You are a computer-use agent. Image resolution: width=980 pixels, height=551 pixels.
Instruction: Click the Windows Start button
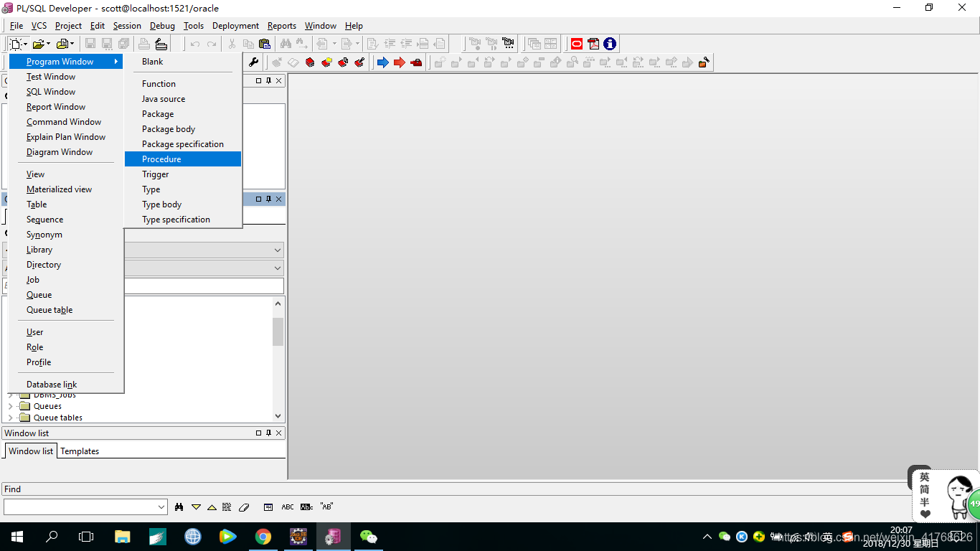[x=17, y=537]
